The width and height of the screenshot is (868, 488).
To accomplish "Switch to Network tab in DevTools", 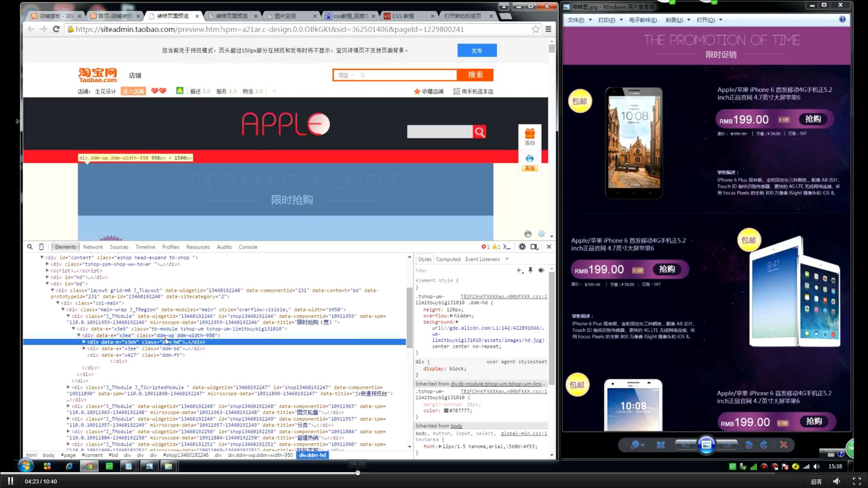I will [x=93, y=247].
